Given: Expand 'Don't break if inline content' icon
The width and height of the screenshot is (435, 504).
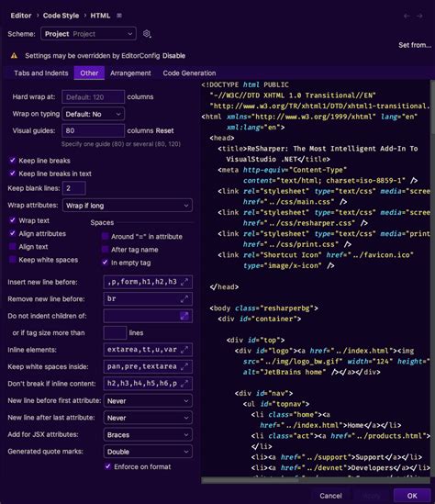Looking at the screenshot, I should [184, 384].
